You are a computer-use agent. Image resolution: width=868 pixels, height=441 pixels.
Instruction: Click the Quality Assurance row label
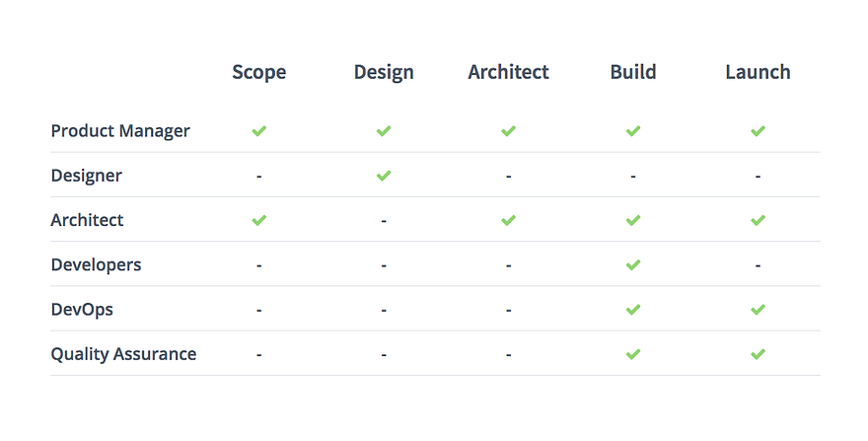[123, 354]
